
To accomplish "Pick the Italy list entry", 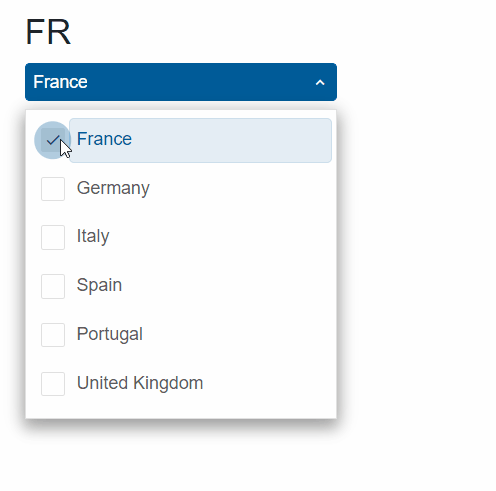I will (93, 236).
